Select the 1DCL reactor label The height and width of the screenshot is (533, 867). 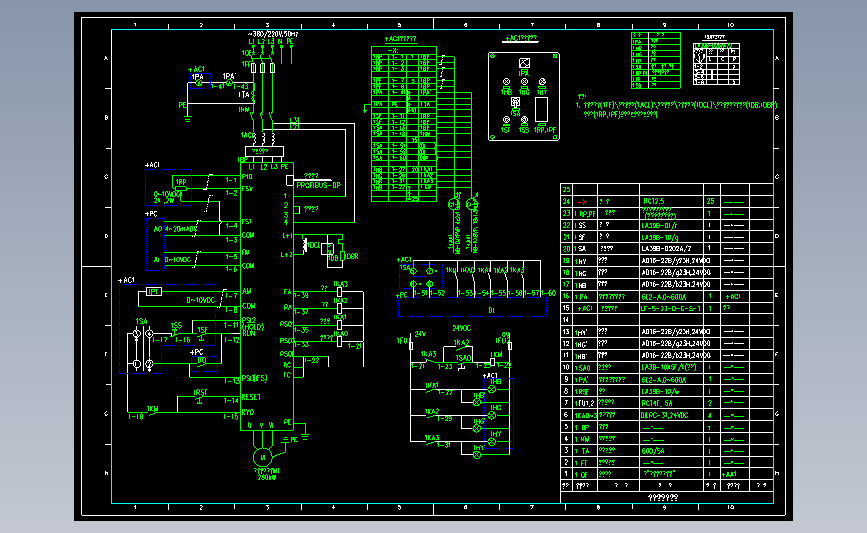(313, 245)
